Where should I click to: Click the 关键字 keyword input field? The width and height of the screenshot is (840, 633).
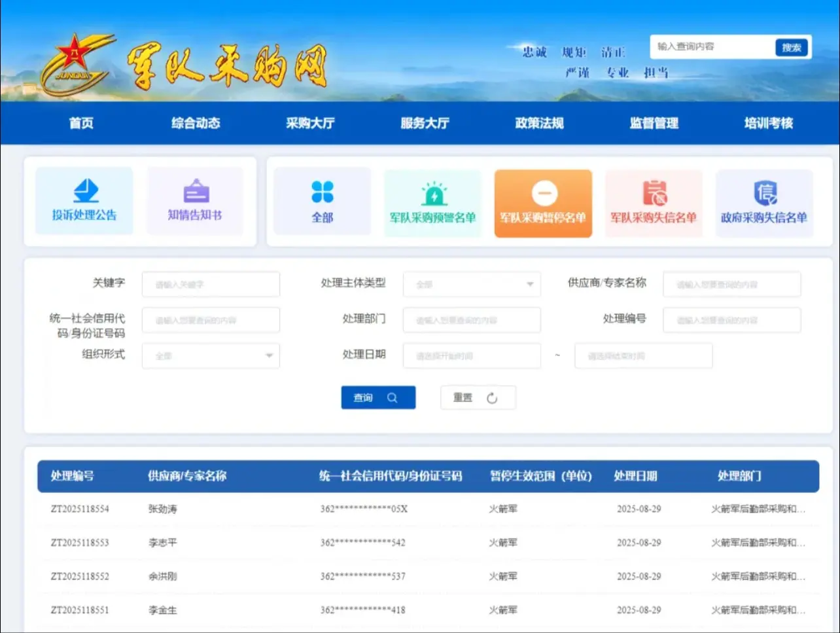[x=211, y=284]
